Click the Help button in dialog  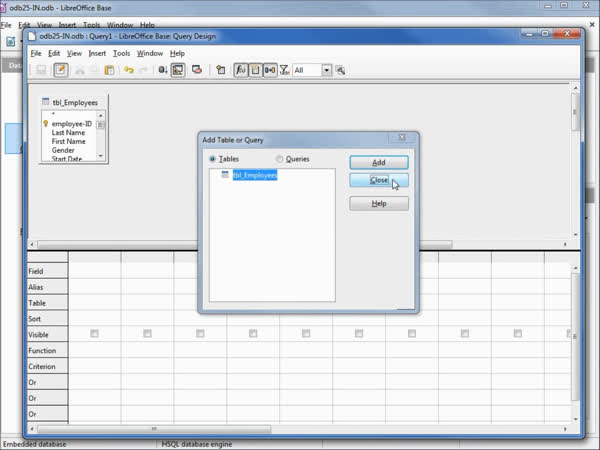point(379,204)
